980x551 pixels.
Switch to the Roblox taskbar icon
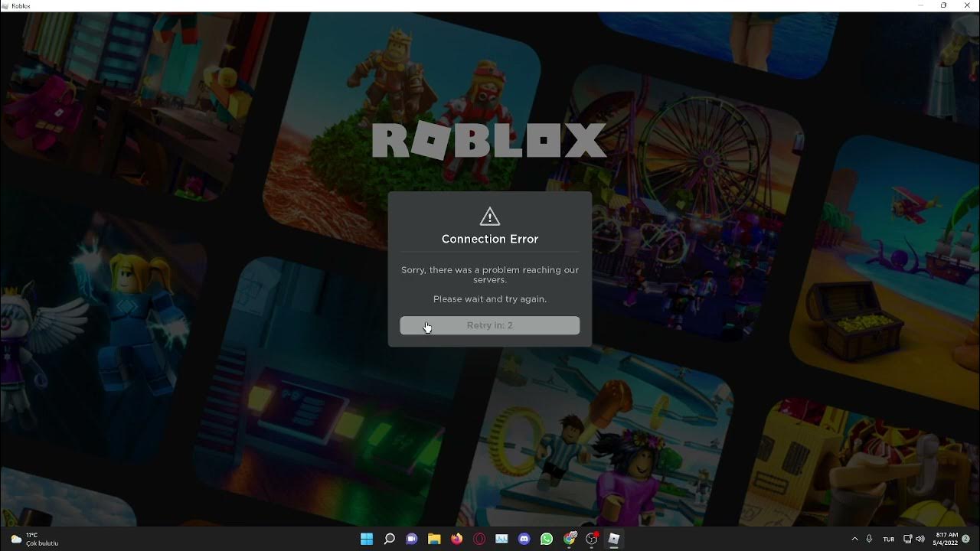(613, 539)
